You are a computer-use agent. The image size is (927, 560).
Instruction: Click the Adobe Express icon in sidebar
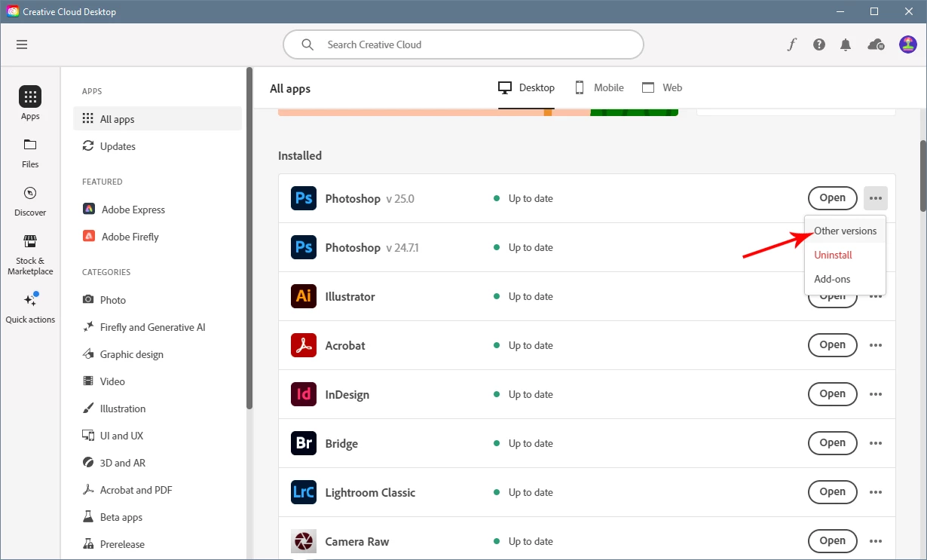89,210
